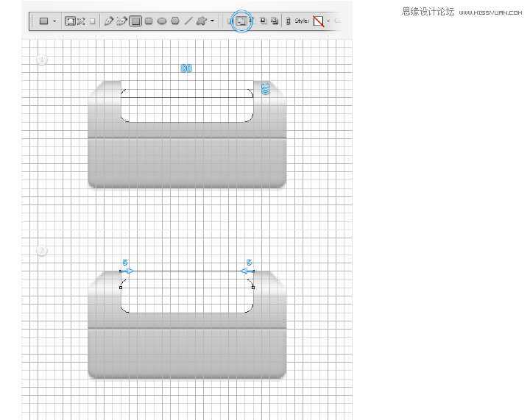The height and width of the screenshot is (420, 530).
Task: Open the Style picker dropdown arrow
Action: pyautogui.click(x=328, y=21)
